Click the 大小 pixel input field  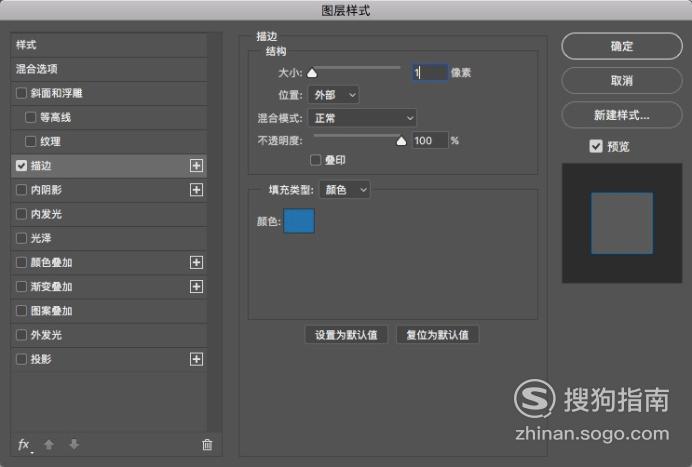coord(430,72)
